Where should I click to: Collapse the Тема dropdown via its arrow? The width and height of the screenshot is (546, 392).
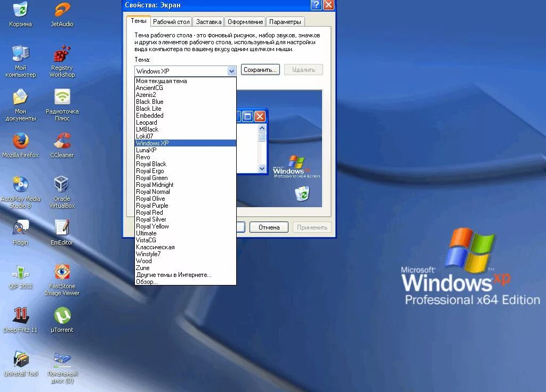coord(231,71)
